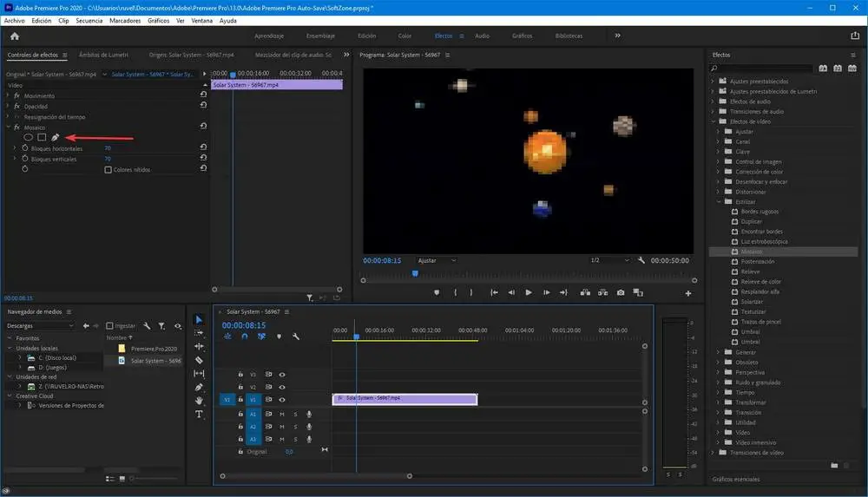Screen dimensions: 868x497
Task: Switch to the Color workspace tab
Action: (404, 36)
